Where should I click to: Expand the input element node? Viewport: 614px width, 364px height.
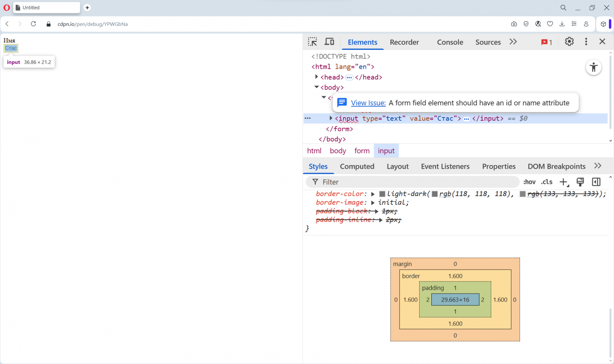tap(331, 118)
